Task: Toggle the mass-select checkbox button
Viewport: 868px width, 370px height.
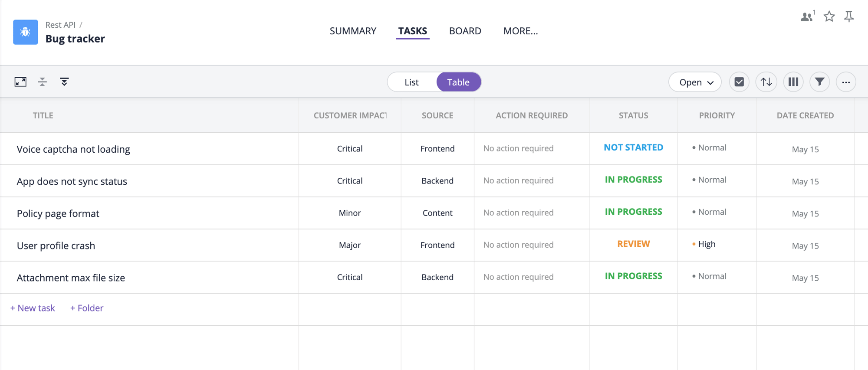Action: 739,82
